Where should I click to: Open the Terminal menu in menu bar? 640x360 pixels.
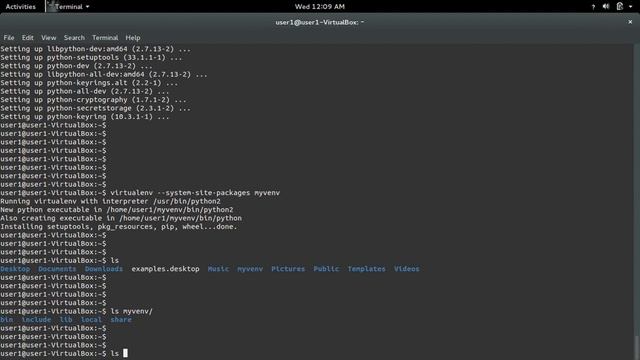(105, 38)
